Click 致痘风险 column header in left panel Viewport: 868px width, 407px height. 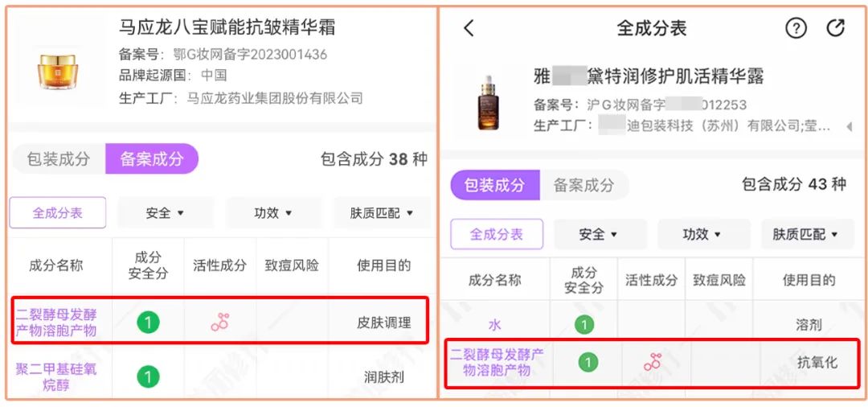click(x=292, y=265)
